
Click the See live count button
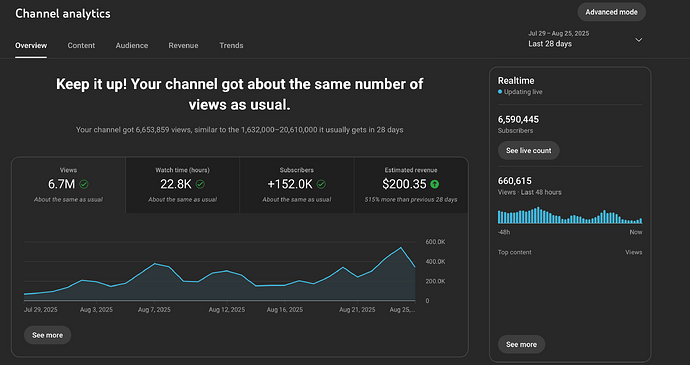[x=529, y=151]
